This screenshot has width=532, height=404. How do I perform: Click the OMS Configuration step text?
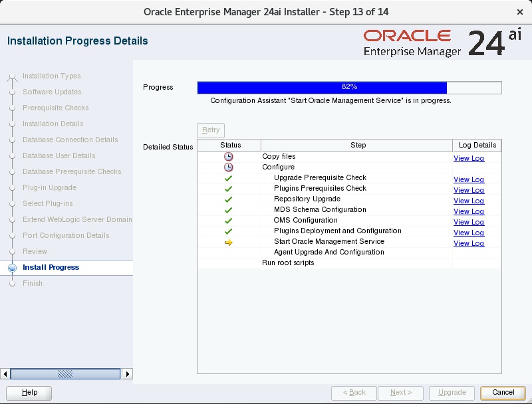point(305,221)
